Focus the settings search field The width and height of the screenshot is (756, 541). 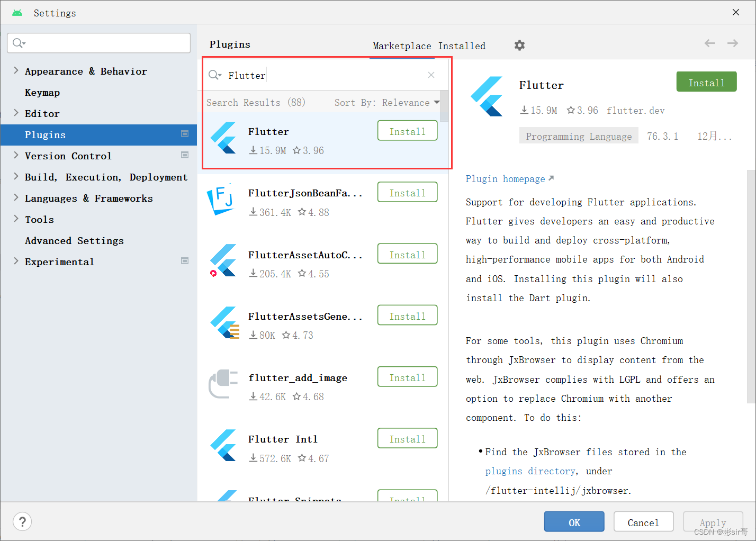[99, 43]
